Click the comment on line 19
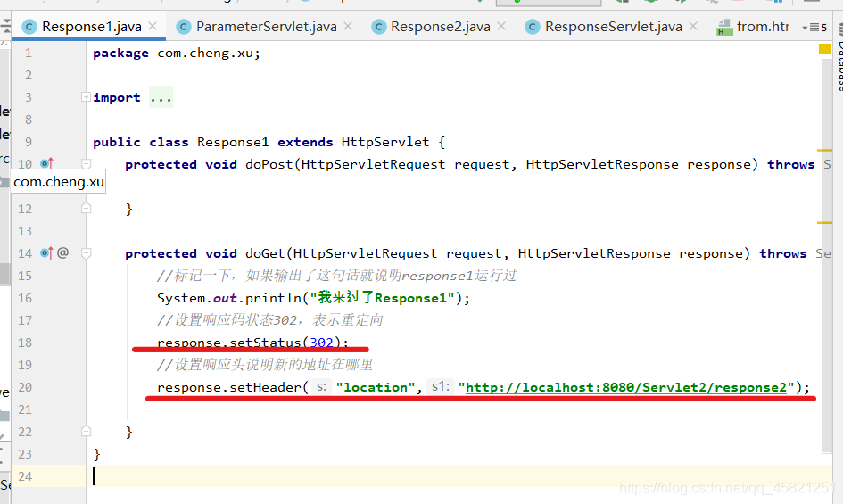The width and height of the screenshot is (843, 504). (265, 365)
